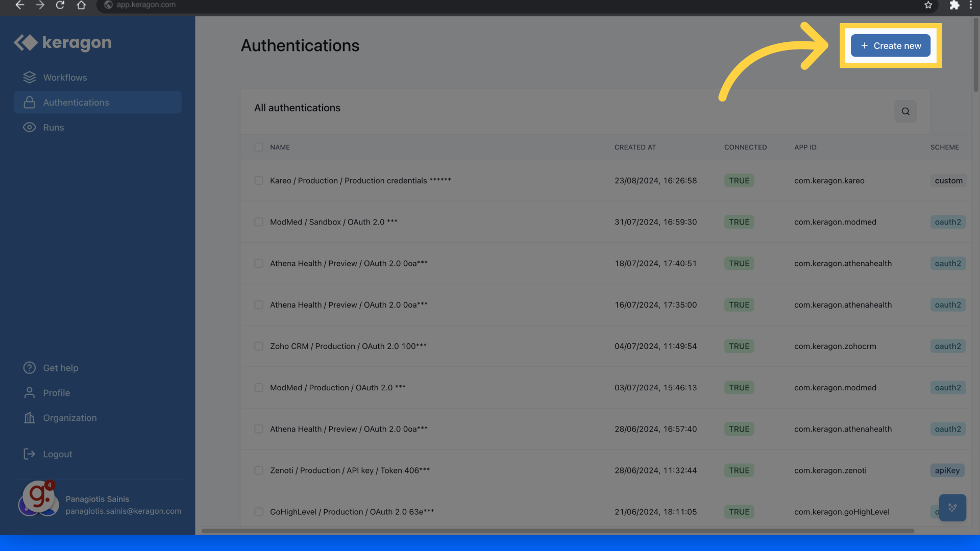Click the horizontal scrollbar below the table
Viewport: 980px width, 551px height.
(x=557, y=531)
